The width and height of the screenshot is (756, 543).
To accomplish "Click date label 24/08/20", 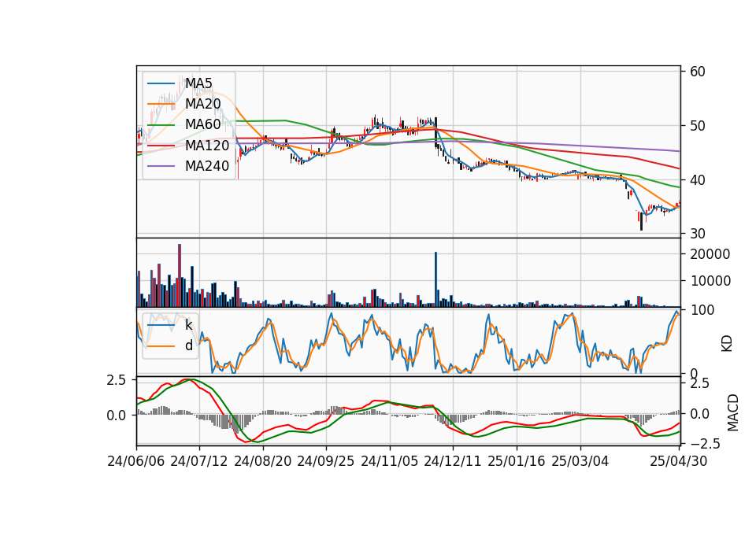I will 263,462.
